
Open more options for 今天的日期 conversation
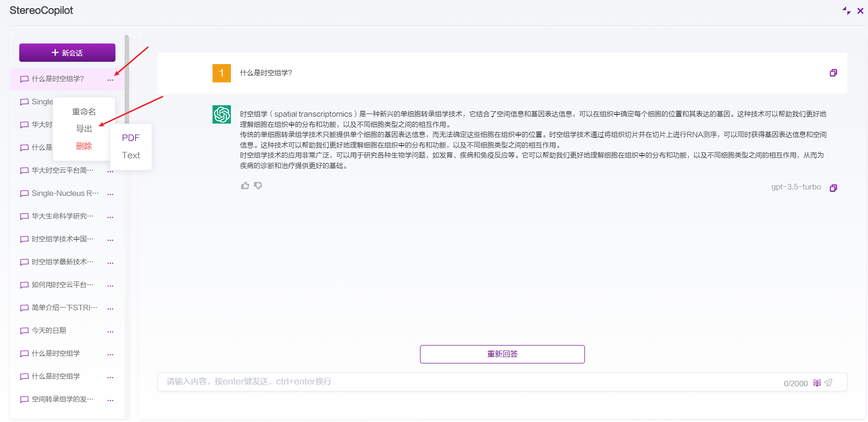[110, 331]
